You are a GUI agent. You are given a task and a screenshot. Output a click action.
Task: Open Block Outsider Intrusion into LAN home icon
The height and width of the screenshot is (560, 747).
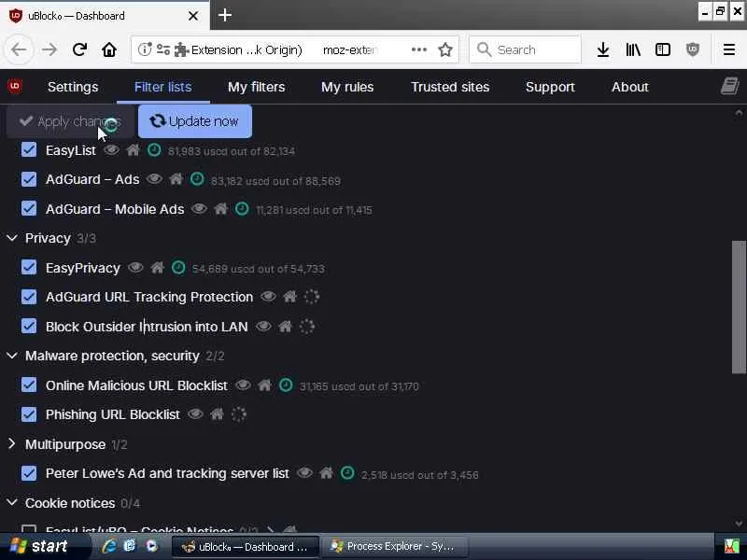point(285,326)
